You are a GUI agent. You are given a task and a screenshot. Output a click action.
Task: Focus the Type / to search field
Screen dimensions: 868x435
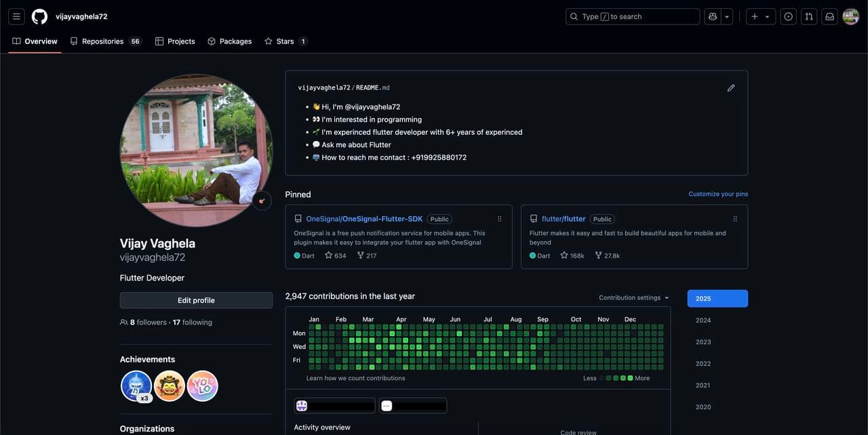[633, 16]
